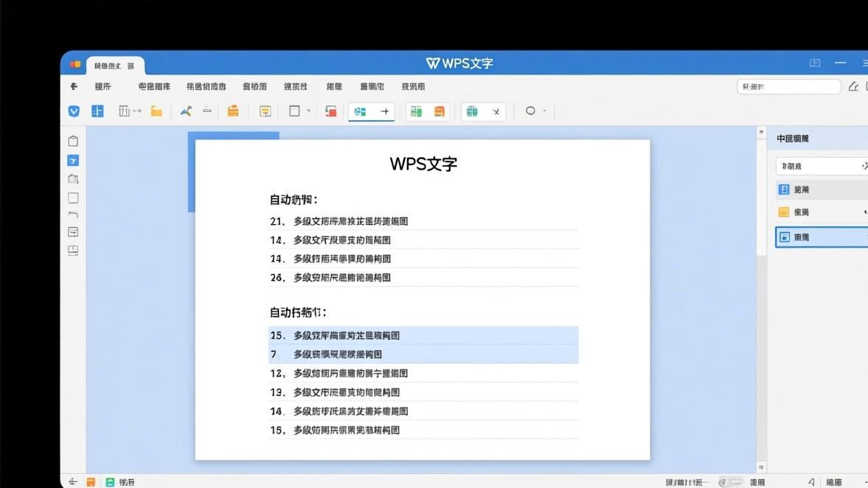This screenshot has width=868, height=488.
Task: Click the list line numbered 26
Action: (423, 278)
